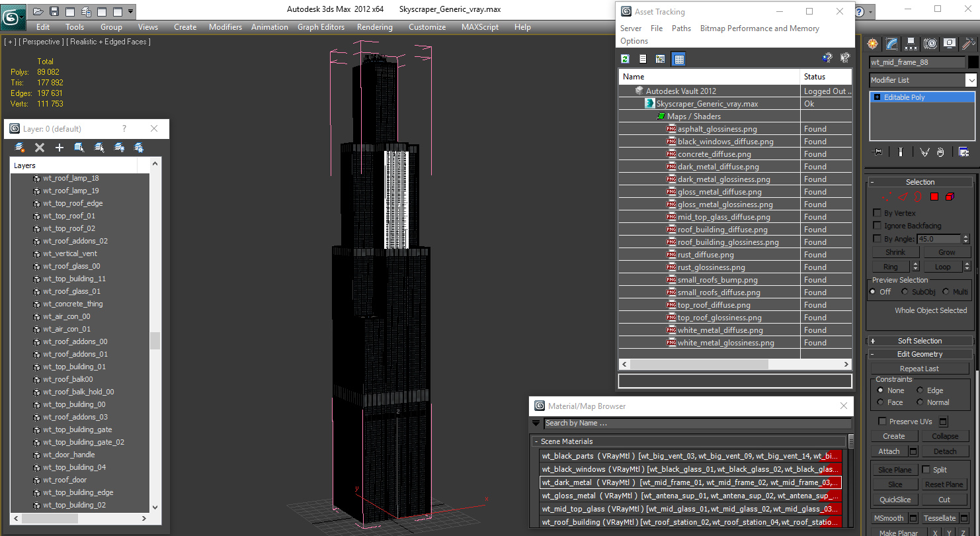
Task: Open the Display command panel tab
Action: (x=950, y=44)
